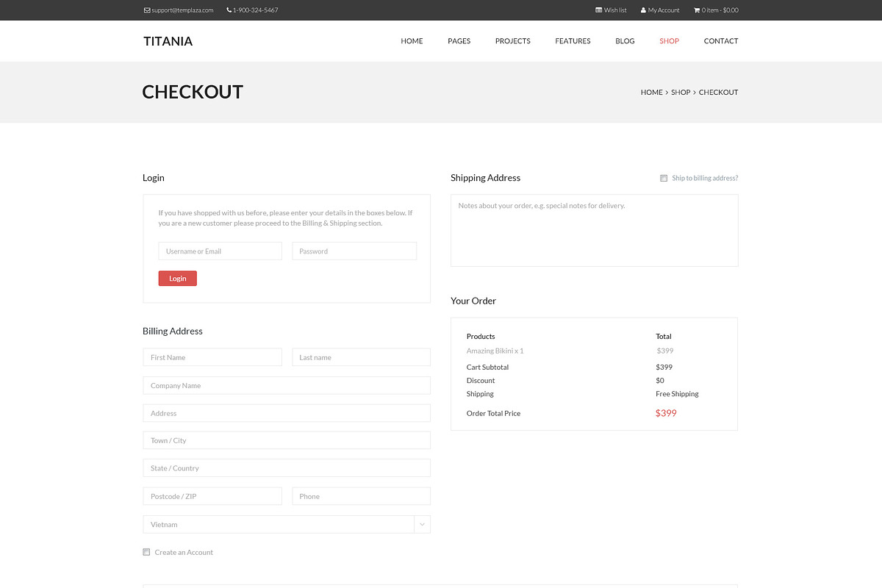
Task: Expand the Vietnam country dropdown arrow
Action: [x=423, y=525]
